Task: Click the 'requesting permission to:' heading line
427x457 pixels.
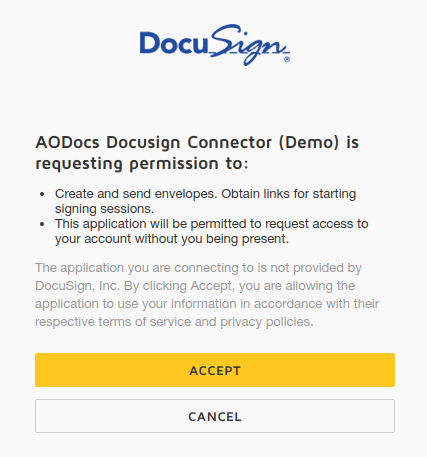Action: pyautogui.click(x=142, y=164)
